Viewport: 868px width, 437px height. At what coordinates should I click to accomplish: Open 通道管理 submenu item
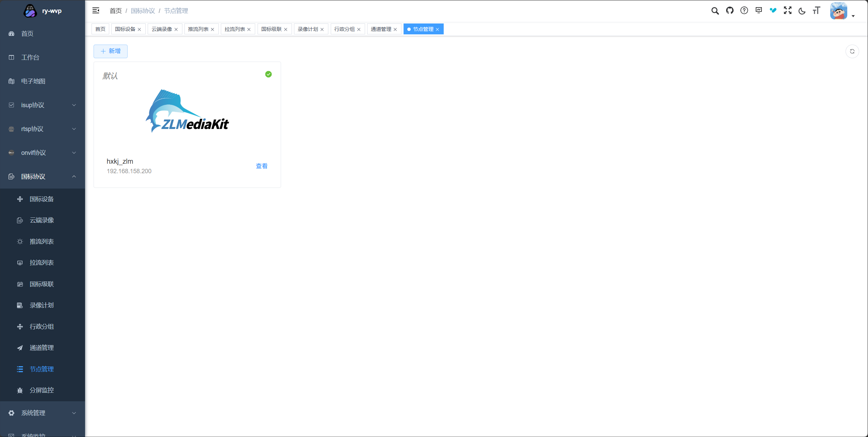(x=43, y=348)
